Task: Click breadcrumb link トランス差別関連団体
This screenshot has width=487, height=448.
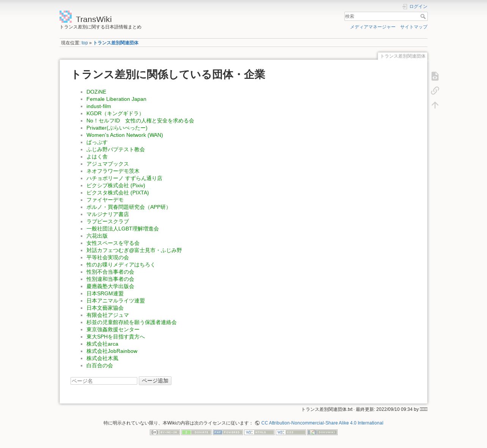Action: click(116, 43)
